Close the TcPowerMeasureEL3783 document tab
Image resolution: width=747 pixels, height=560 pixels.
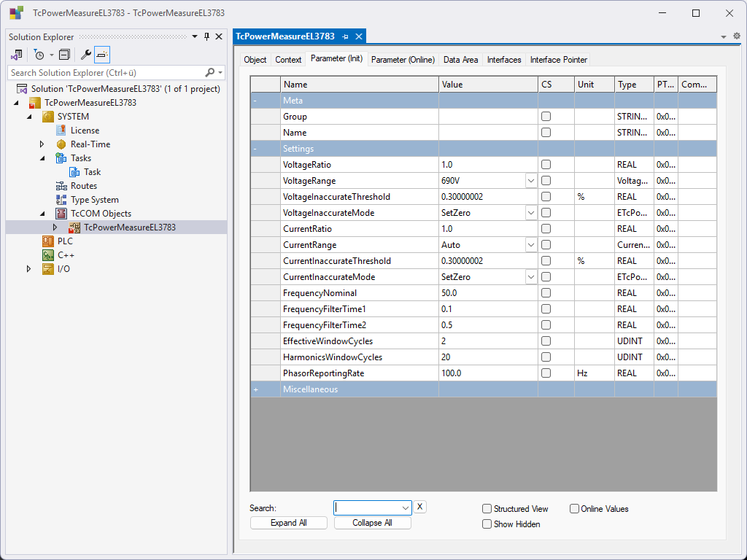[x=359, y=36]
